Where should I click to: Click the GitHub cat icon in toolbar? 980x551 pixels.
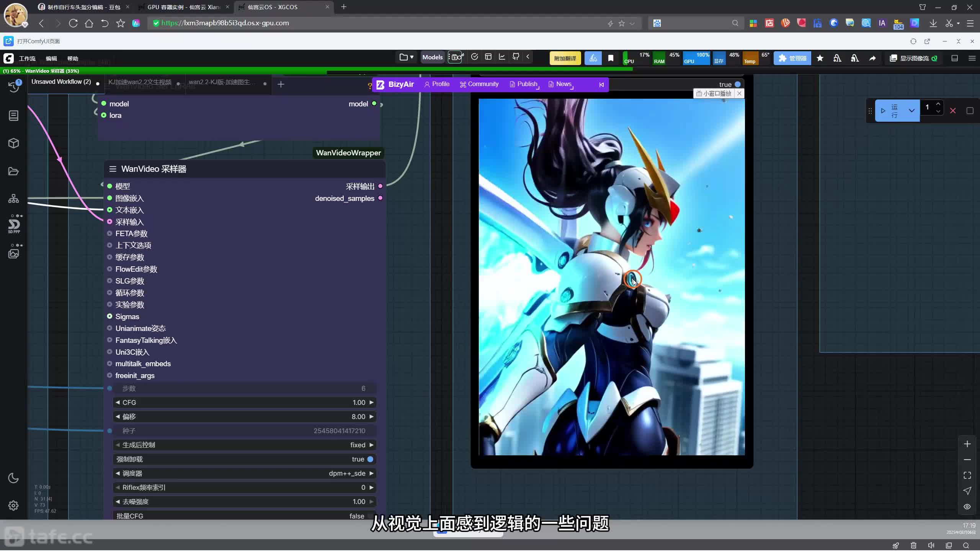(516, 57)
